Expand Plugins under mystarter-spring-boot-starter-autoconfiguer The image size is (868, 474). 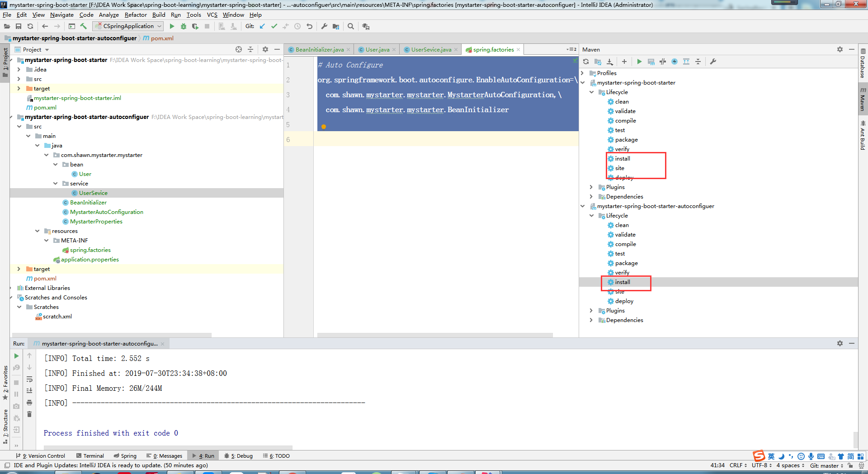point(591,310)
